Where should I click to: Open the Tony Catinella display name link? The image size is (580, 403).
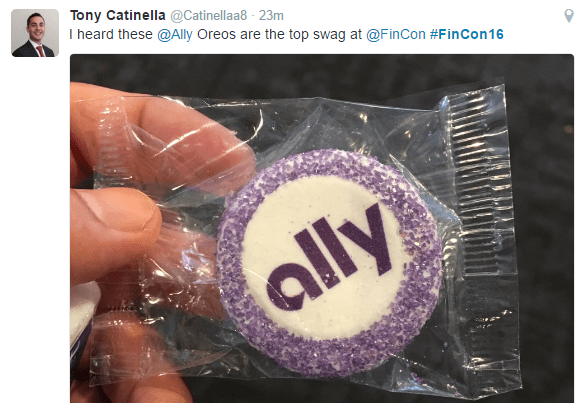tap(118, 16)
